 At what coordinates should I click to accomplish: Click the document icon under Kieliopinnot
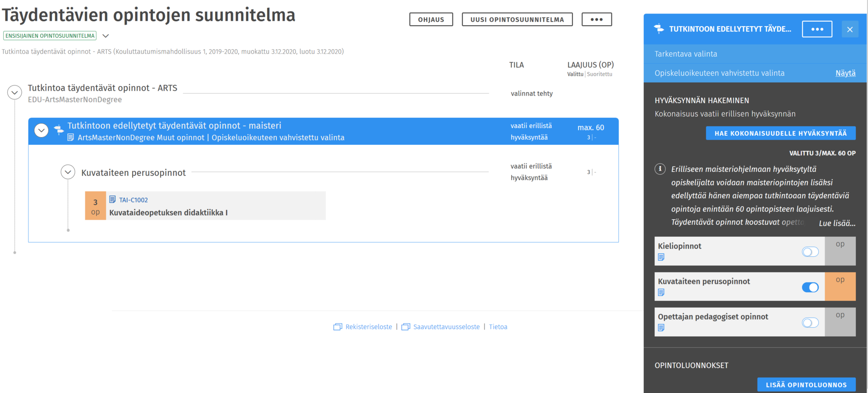tap(661, 257)
